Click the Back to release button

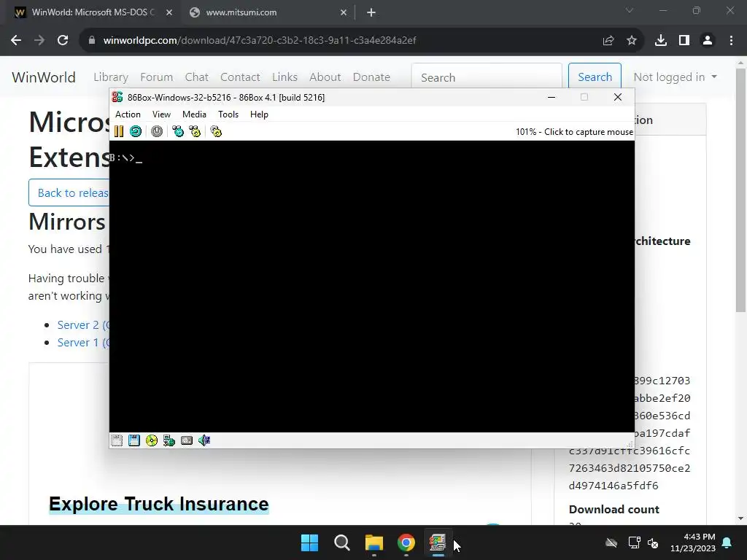pos(69,192)
